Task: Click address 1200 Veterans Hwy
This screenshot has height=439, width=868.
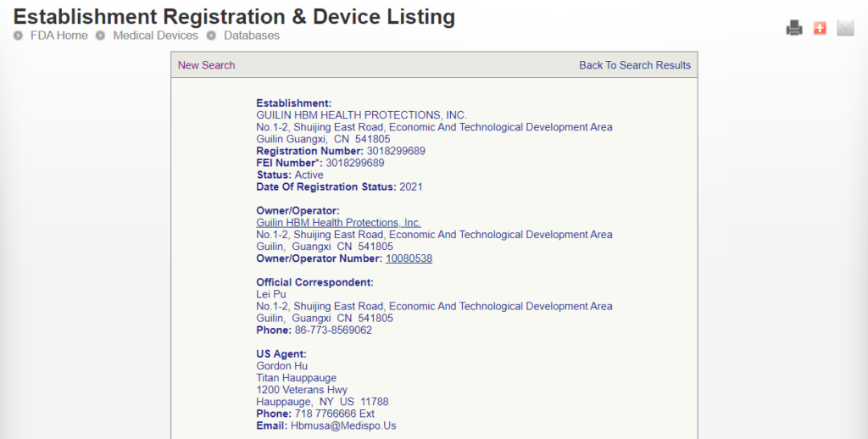Action: [301, 390]
